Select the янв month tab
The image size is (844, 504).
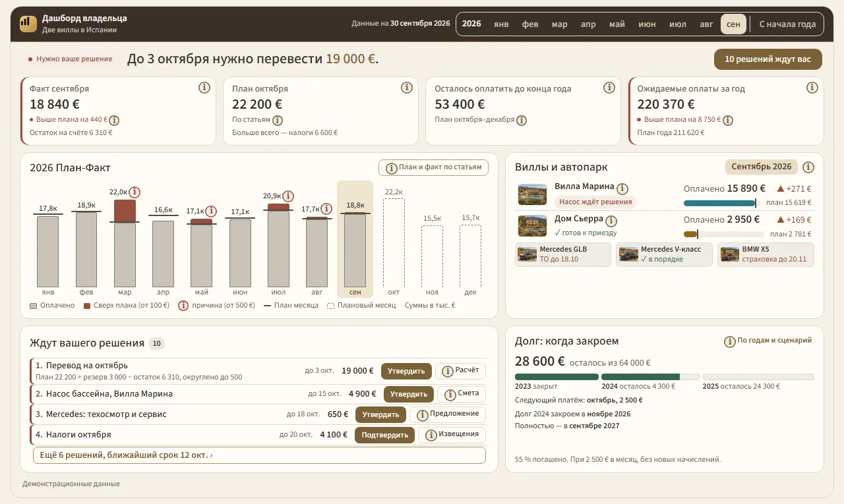(x=501, y=24)
